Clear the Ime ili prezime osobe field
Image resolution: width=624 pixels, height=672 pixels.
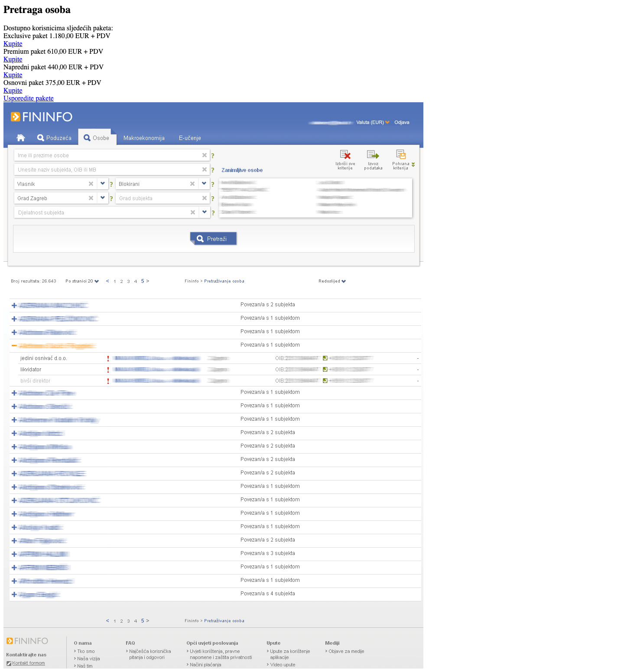(x=205, y=155)
